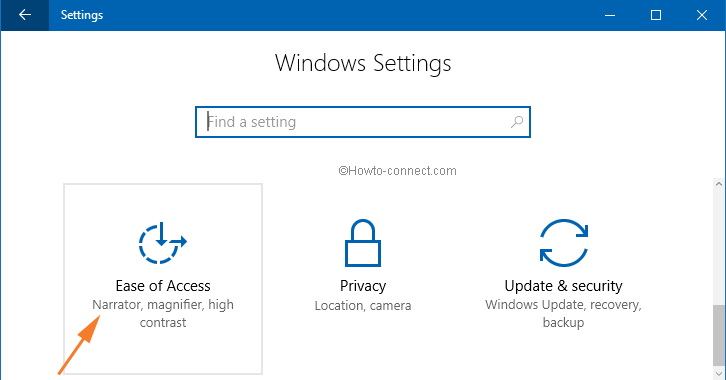Click the scrollbar up arrow
Screen dimensions: 726x380
click(719, 184)
